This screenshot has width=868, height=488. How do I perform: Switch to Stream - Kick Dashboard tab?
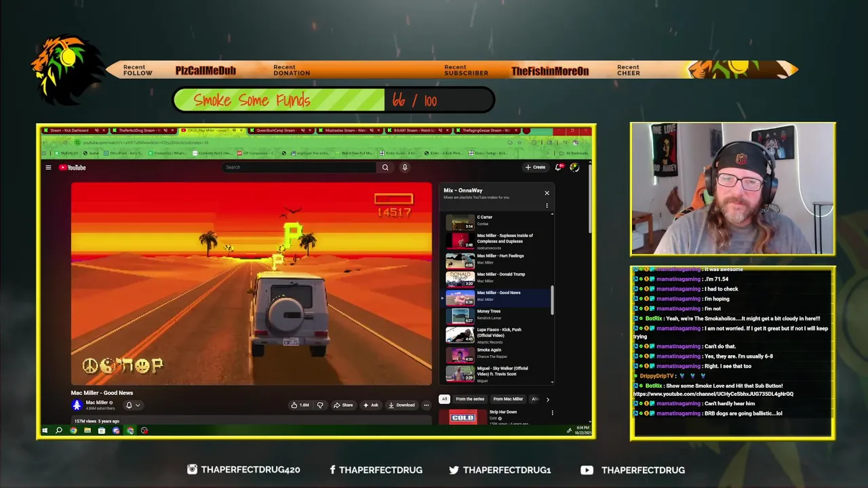click(x=74, y=130)
